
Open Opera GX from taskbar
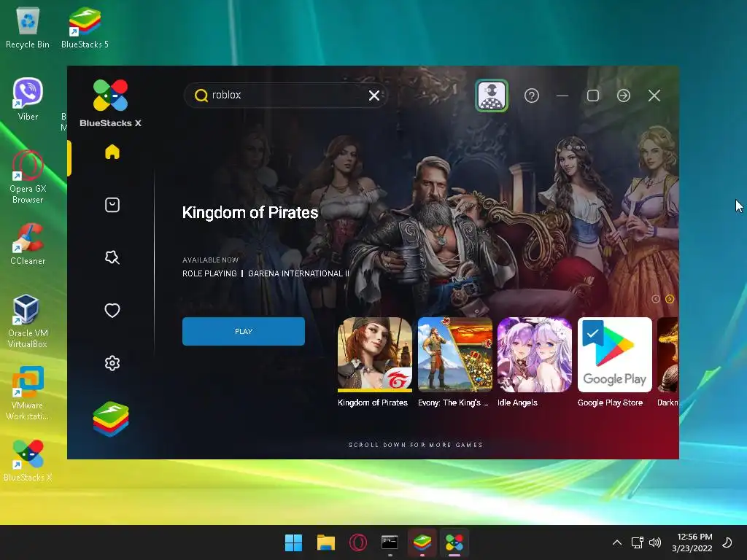pos(357,542)
